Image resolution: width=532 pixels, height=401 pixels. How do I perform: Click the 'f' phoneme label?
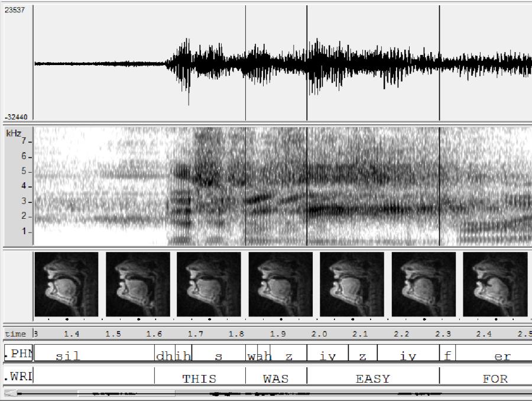pyautogui.click(x=447, y=355)
